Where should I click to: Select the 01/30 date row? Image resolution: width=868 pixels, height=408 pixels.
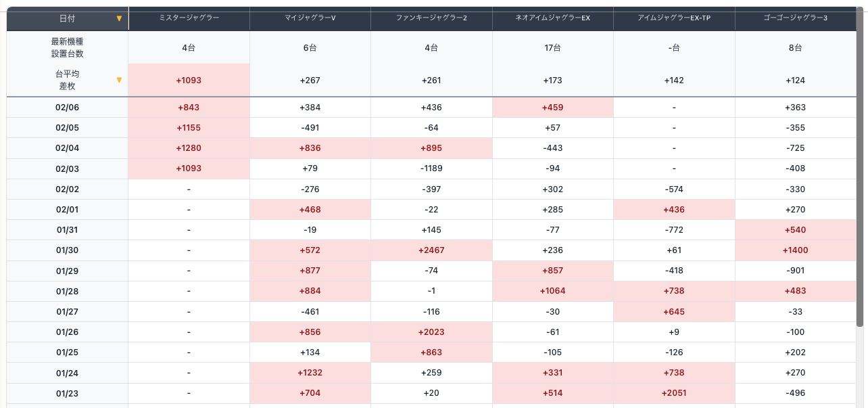click(x=67, y=250)
